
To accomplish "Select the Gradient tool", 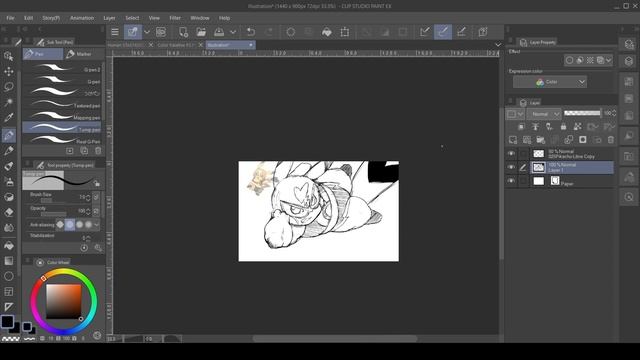I will (x=9, y=261).
